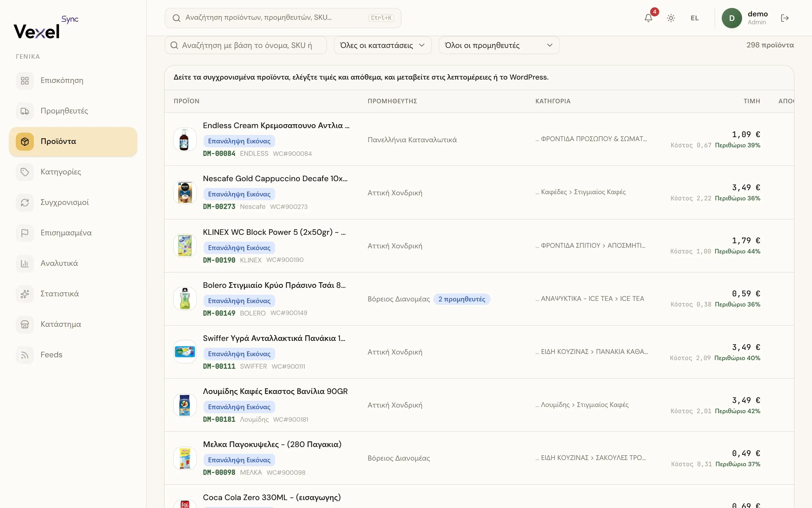
Task: Click the Επισημασμένα flag icon
Action: click(x=25, y=233)
